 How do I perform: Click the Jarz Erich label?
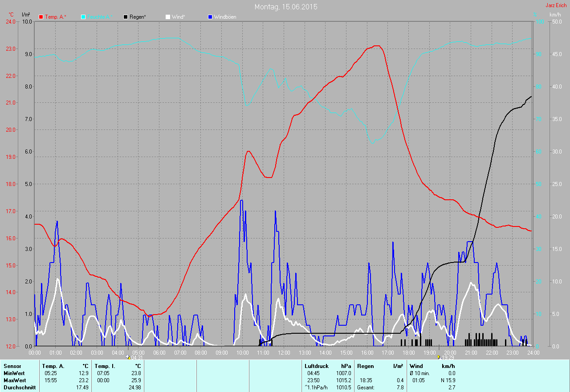[x=556, y=5]
